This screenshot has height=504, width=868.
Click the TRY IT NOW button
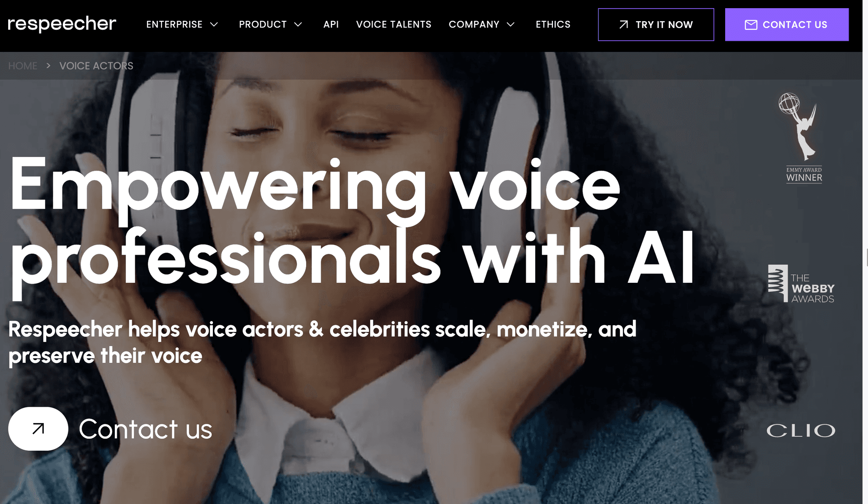(656, 24)
